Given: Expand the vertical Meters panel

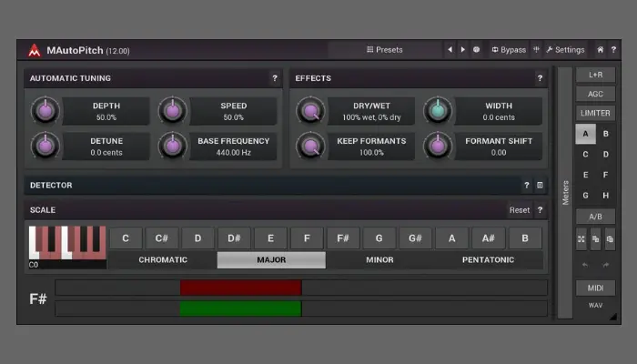Looking at the screenshot, I should [x=565, y=191].
